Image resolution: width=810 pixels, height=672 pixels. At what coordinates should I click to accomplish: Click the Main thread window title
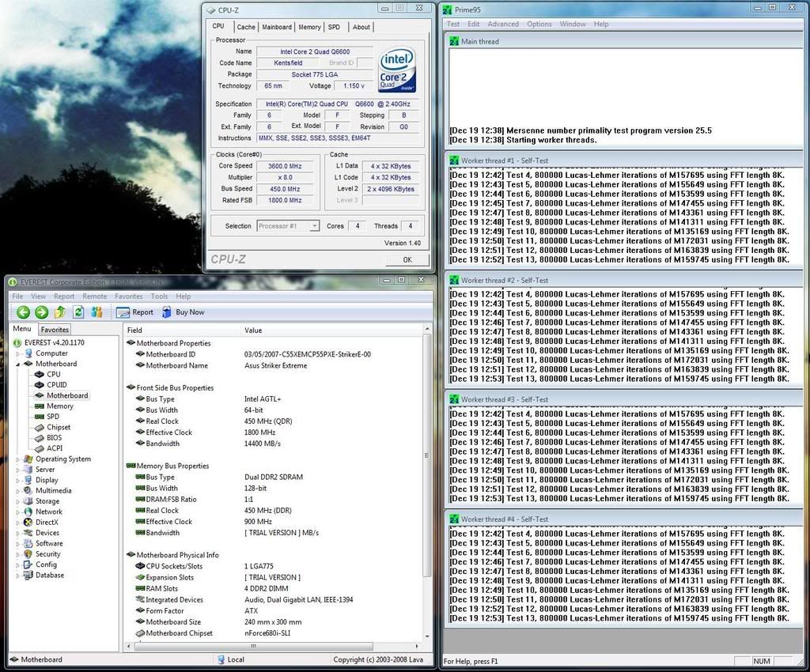[480, 41]
